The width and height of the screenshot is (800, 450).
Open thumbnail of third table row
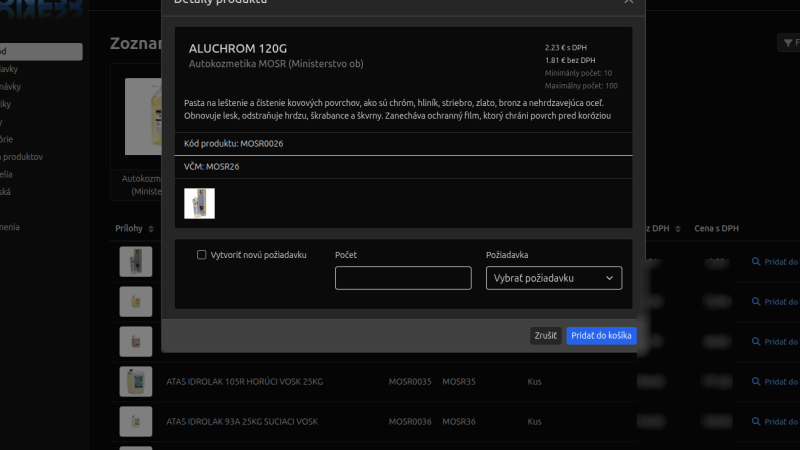[x=136, y=341]
